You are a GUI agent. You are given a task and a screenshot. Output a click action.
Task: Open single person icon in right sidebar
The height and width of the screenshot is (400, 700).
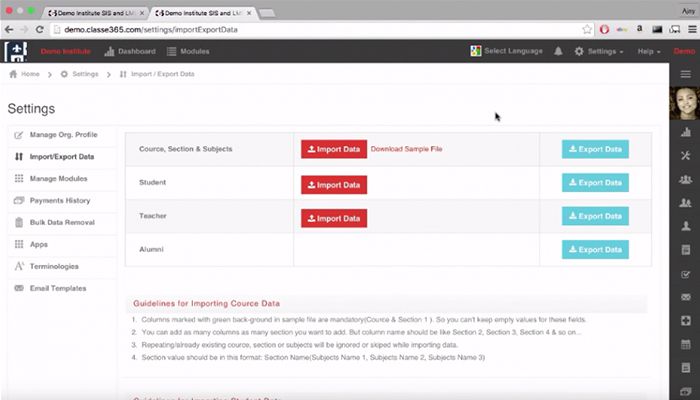(x=686, y=226)
